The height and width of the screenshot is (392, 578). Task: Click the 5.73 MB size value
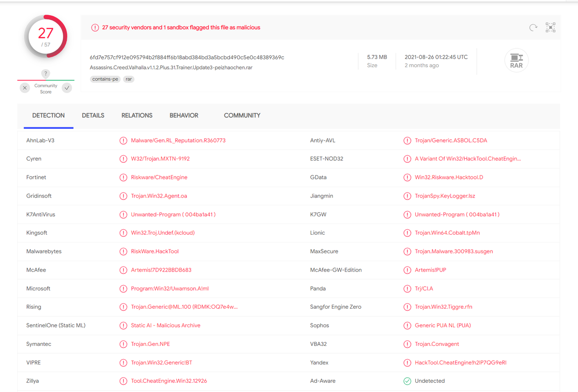tap(377, 57)
